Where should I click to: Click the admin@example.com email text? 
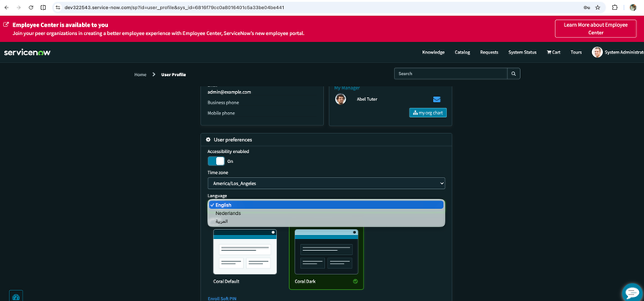click(x=229, y=92)
